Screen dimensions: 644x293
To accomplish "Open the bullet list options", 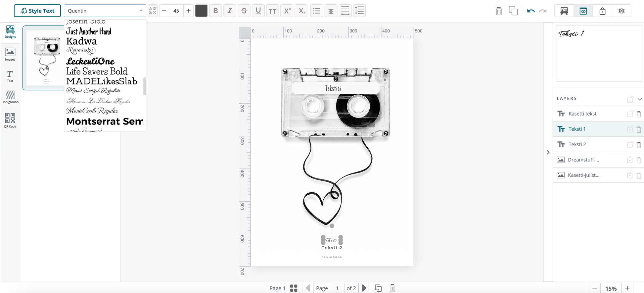I will [317, 11].
